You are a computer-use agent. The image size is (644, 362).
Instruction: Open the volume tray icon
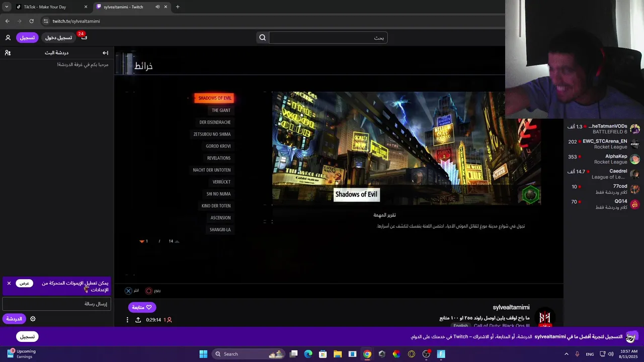[611, 354]
